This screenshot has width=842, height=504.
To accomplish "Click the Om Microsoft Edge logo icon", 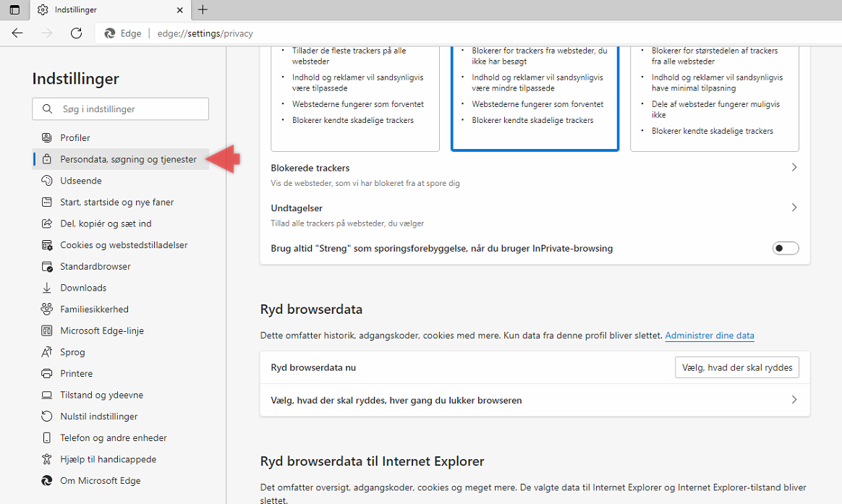I will coord(47,481).
